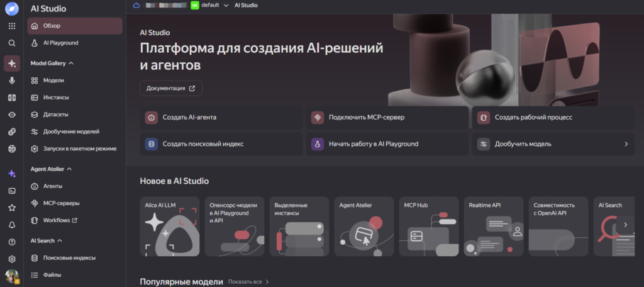The image size is (644, 287).
Task: Click Подключить MCP-сервер card
Action: point(387,118)
